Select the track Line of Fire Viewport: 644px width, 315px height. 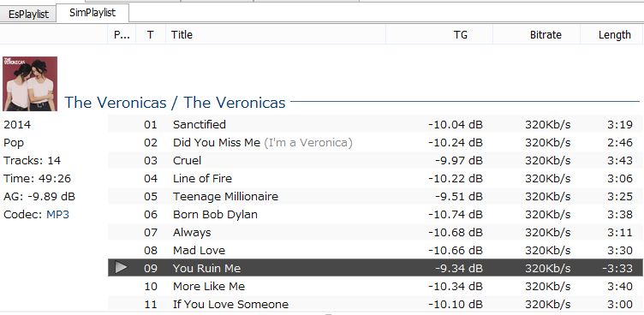pos(375,178)
